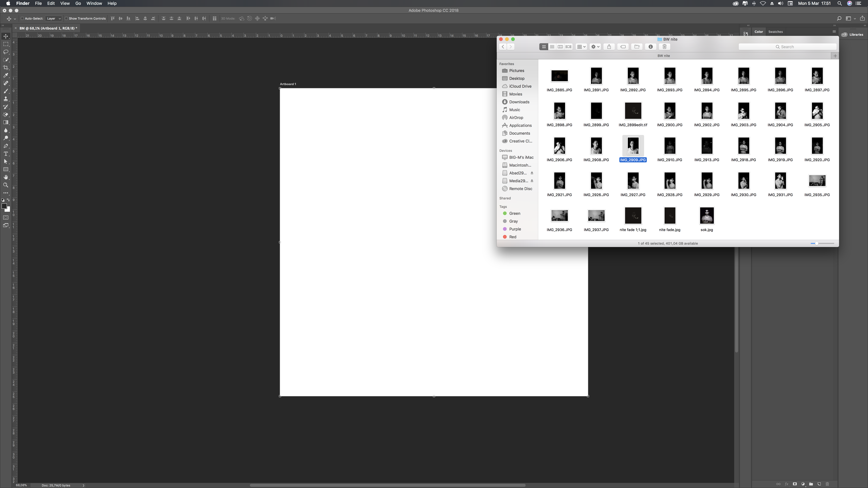868x488 pixels.
Task: Create new folder in Finder toolbar
Action: (637, 47)
